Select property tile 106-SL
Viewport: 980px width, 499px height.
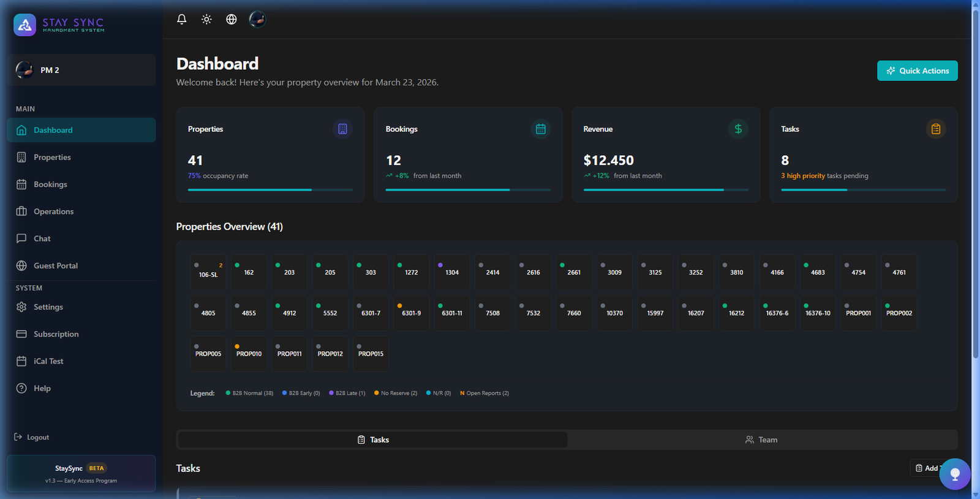point(208,272)
